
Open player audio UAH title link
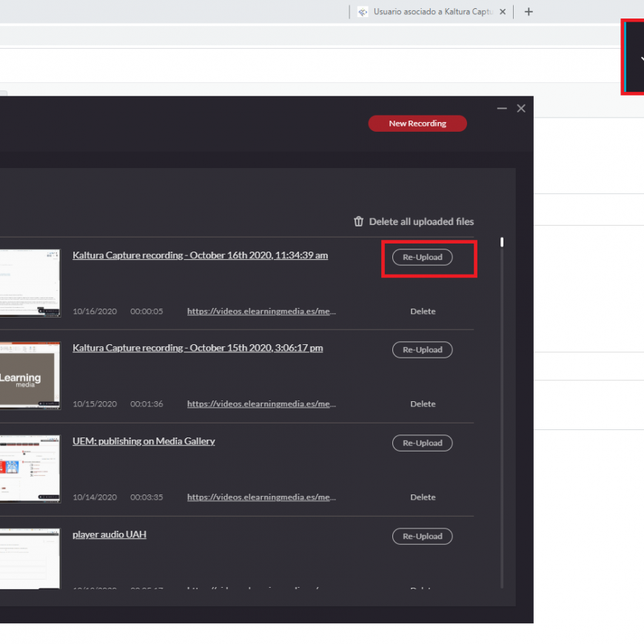pyautogui.click(x=110, y=534)
